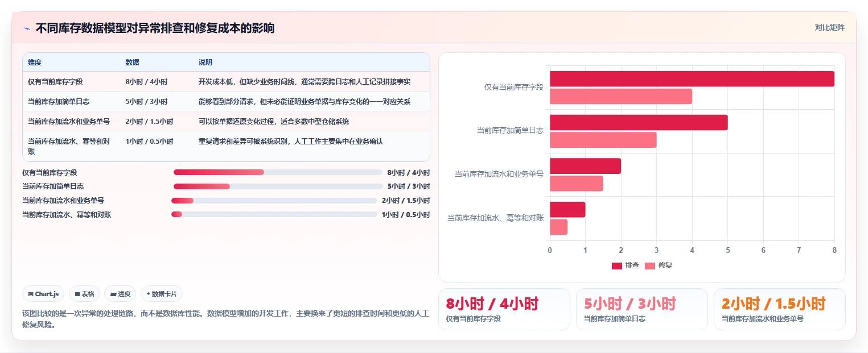Select the 进度 tag chip
The image size is (868, 353).
pyautogui.click(x=120, y=294)
